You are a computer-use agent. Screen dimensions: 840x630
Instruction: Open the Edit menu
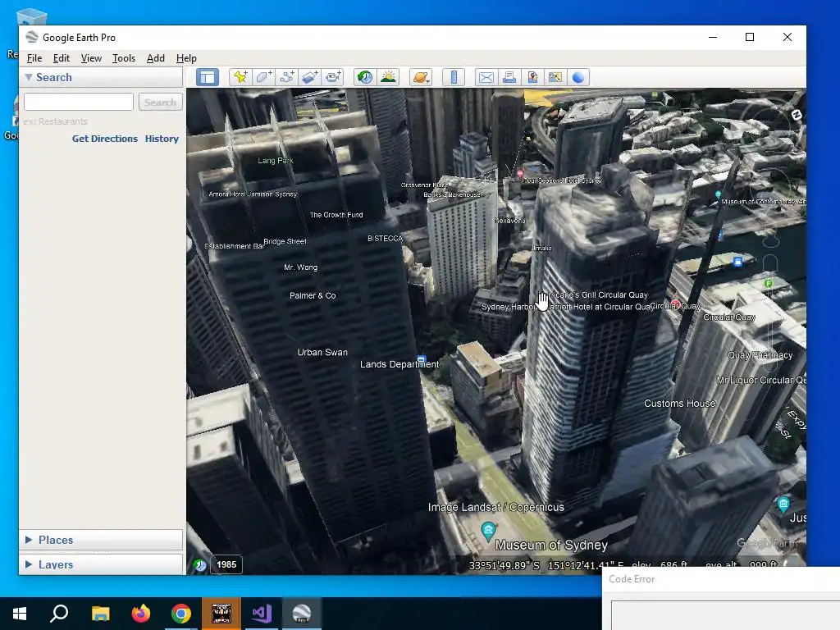[61, 58]
